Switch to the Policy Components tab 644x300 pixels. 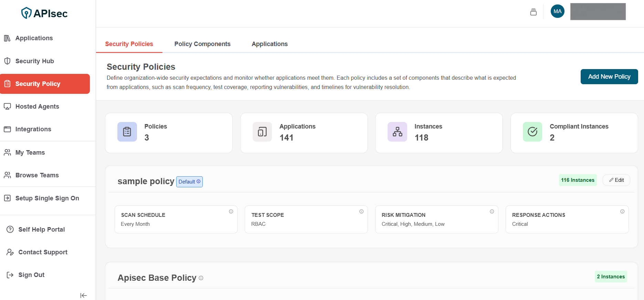[x=202, y=44]
